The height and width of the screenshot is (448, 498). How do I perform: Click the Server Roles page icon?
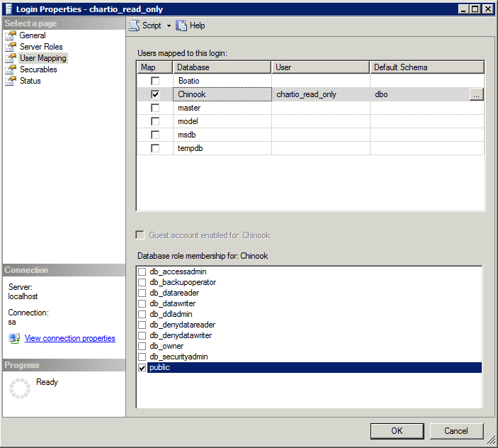click(11, 47)
